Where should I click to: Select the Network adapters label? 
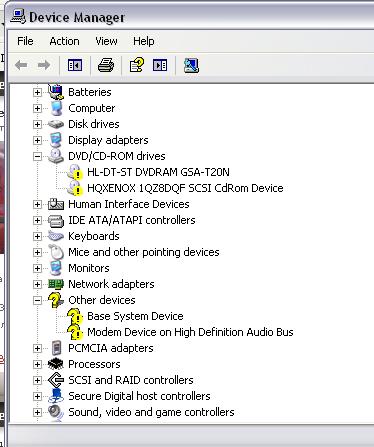point(111,284)
